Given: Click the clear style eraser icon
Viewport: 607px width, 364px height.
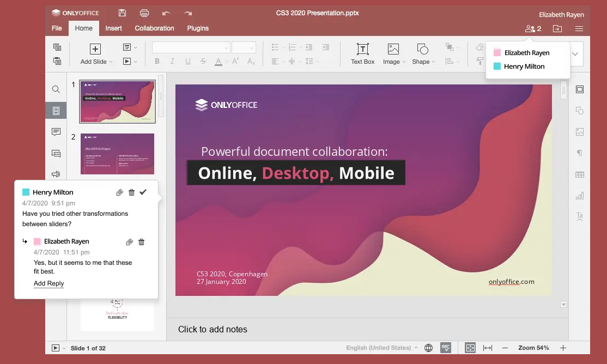Looking at the screenshot, I should click(479, 47).
